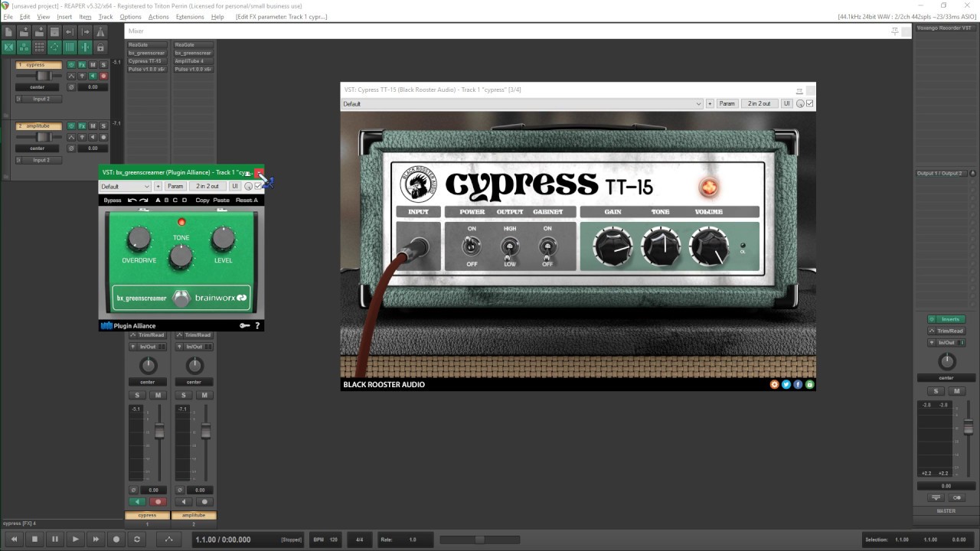
Task: Click 2 in 2 out in bx_greenscreamer window
Action: (207, 186)
